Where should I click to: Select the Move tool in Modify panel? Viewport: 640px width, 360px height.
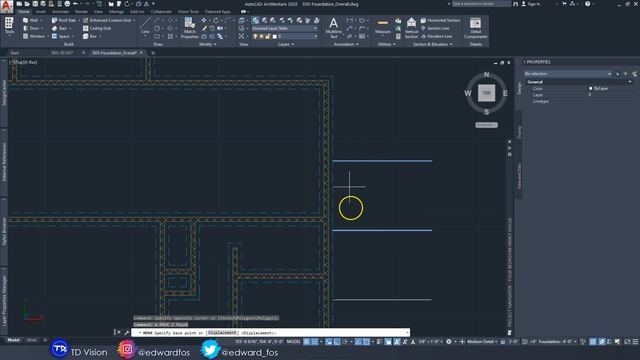point(203,20)
